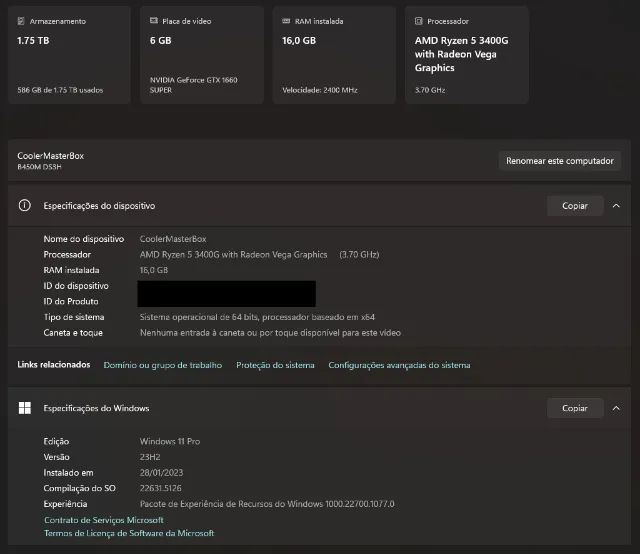Click the Experiência value Pacote de Experiência

coord(267,504)
